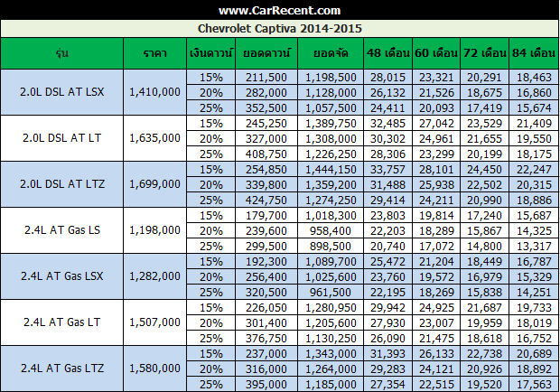Screen dimensions: 560x392
Task: Click the 1,507,000 price cell
Action: point(154,322)
